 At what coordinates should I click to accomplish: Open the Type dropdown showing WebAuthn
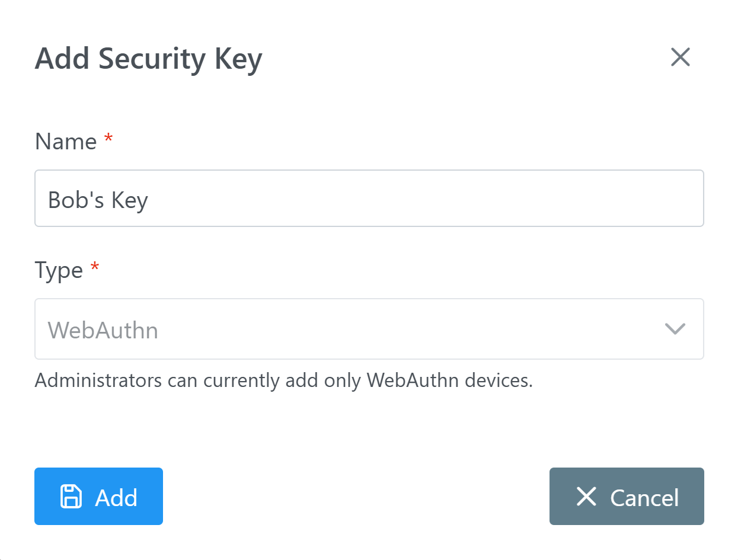[x=369, y=329]
